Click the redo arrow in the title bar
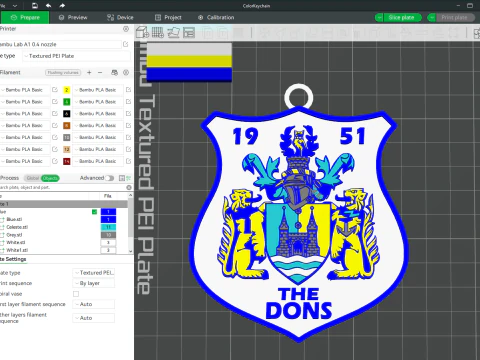The width and height of the screenshot is (480, 360). tap(62, 5)
